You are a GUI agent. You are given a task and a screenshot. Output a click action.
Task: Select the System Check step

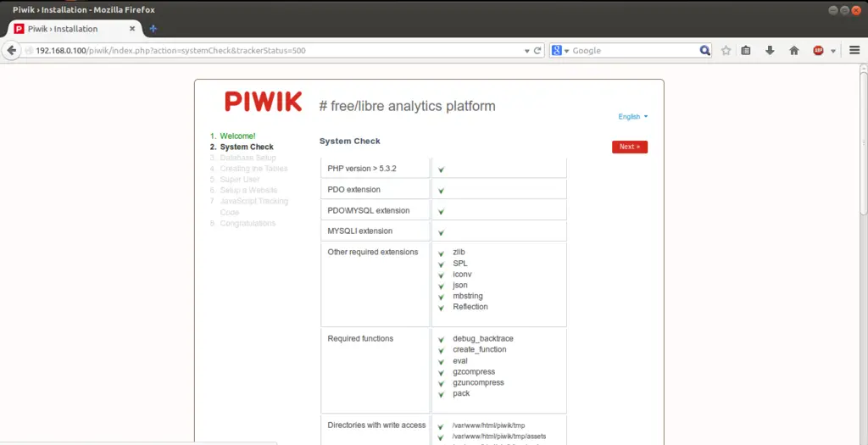coord(247,147)
